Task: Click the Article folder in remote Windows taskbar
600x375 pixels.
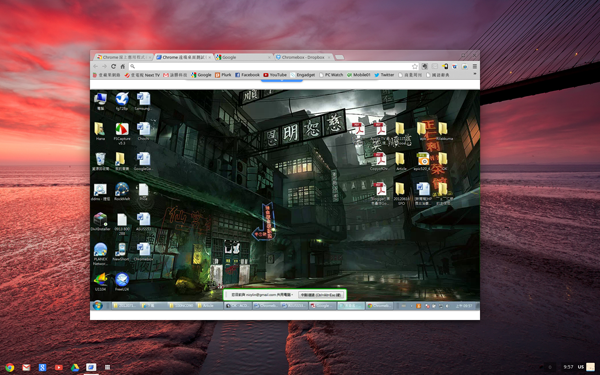Action: click(209, 306)
